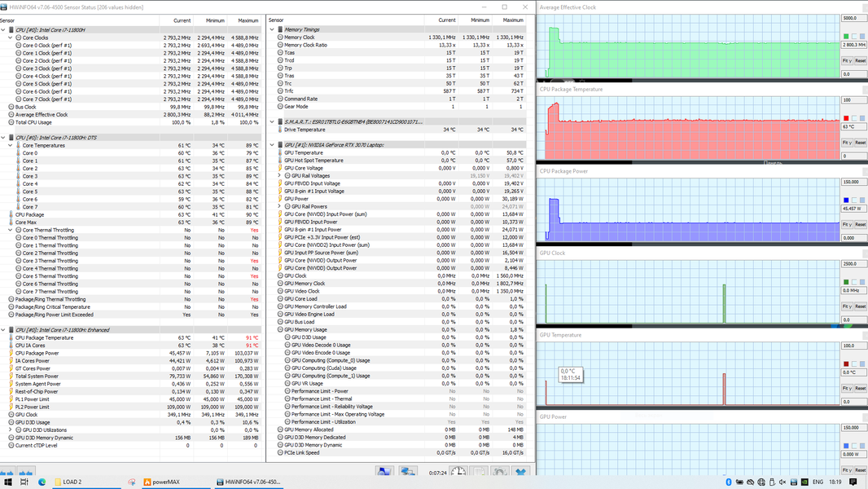
Task: Click the Bluetooth tray icon
Action: 729,482
